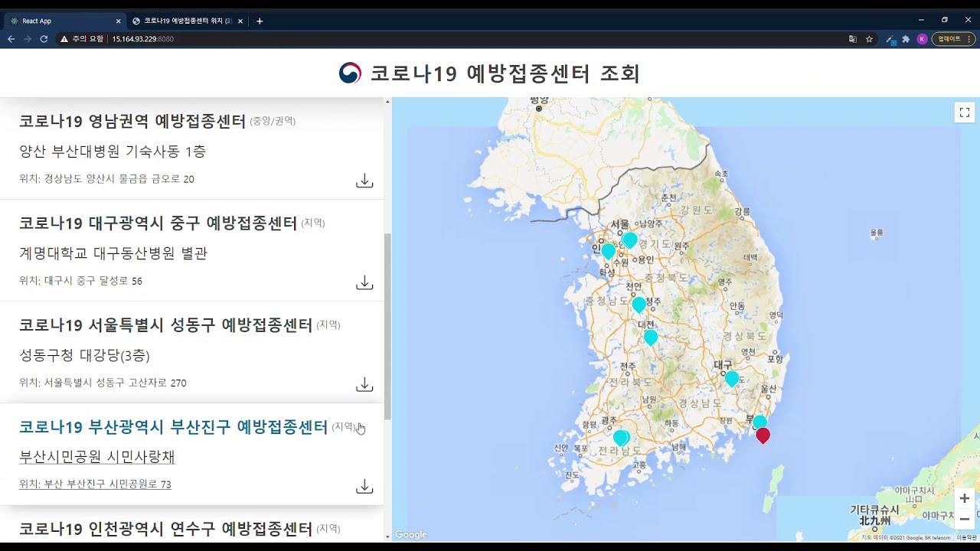Click the page title 코로나19 예방접종센터 조회
This screenshot has height=551, width=980.
click(505, 73)
